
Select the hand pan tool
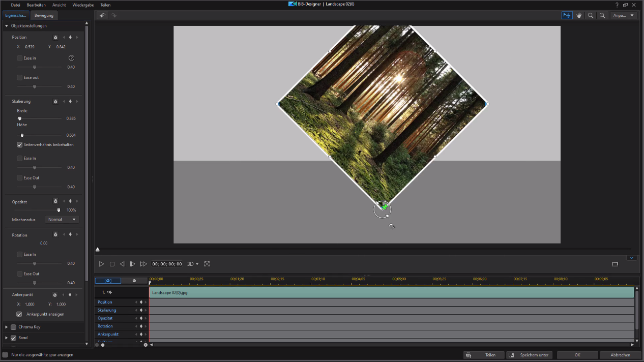tap(579, 15)
